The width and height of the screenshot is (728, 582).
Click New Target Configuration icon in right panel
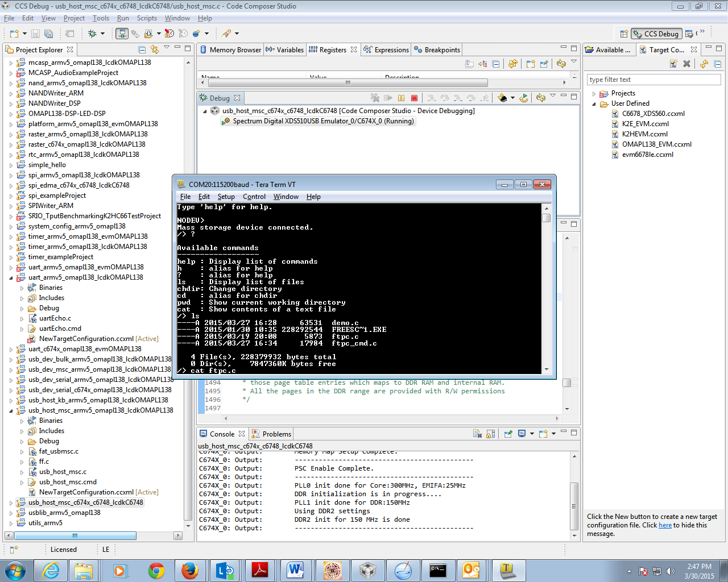click(x=673, y=64)
